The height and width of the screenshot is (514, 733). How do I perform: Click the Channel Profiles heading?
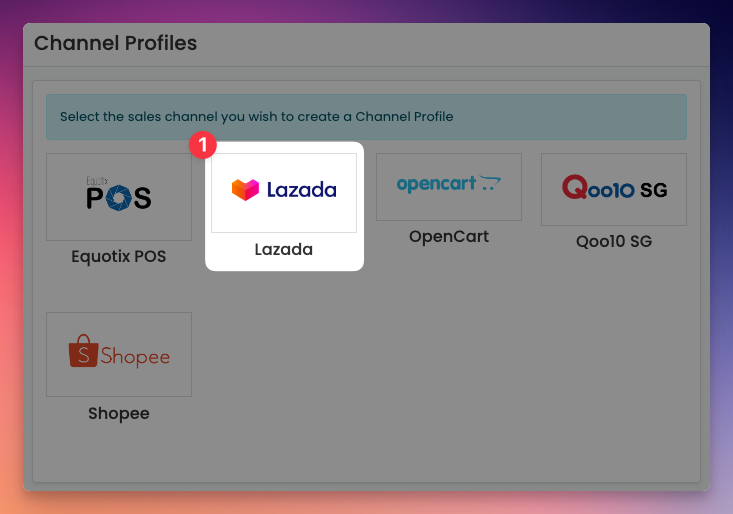tap(115, 43)
